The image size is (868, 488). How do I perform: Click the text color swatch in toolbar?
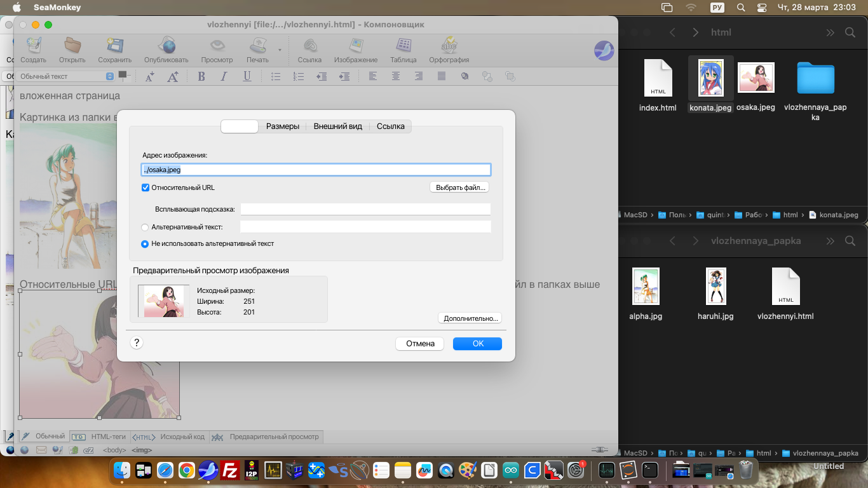pyautogui.click(x=123, y=75)
